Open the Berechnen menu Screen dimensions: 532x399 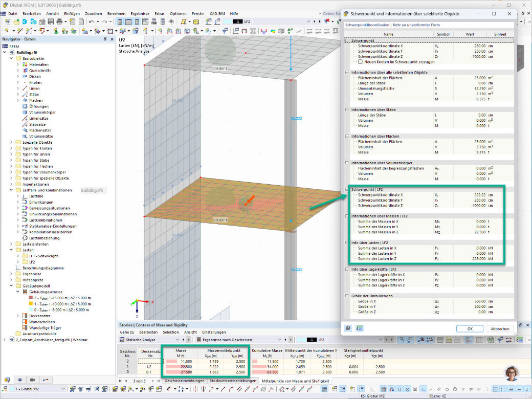(116, 14)
